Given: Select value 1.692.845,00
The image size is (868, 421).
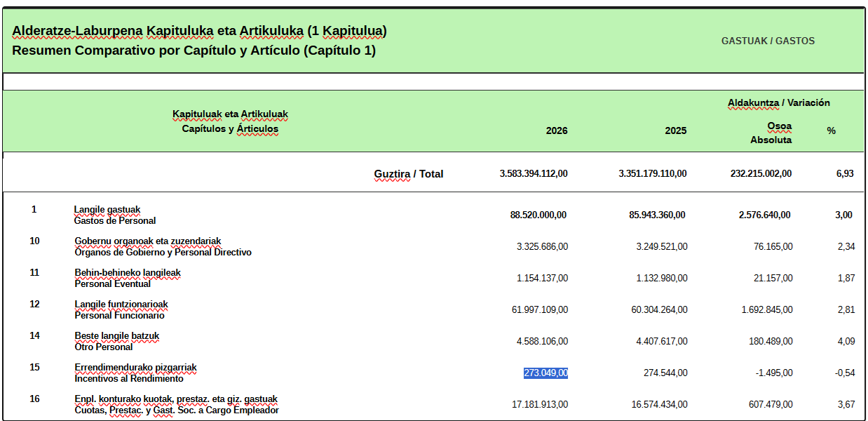Looking at the screenshot, I should click(767, 310).
